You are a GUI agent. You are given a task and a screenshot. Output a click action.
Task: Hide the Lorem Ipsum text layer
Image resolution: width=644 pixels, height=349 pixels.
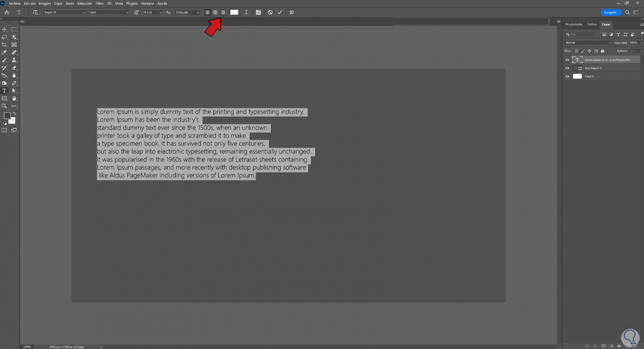(x=567, y=60)
